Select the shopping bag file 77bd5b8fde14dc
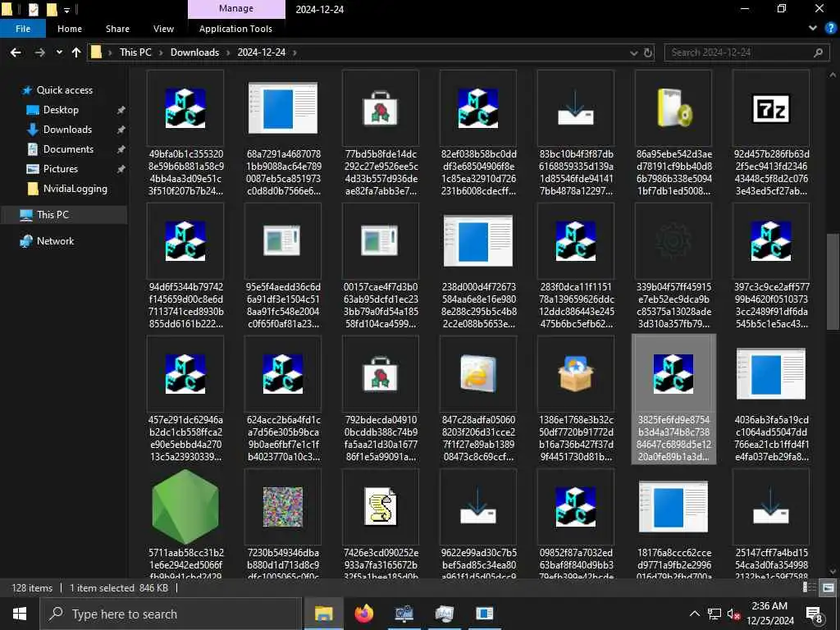This screenshot has width=840, height=630. [x=381, y=134]
